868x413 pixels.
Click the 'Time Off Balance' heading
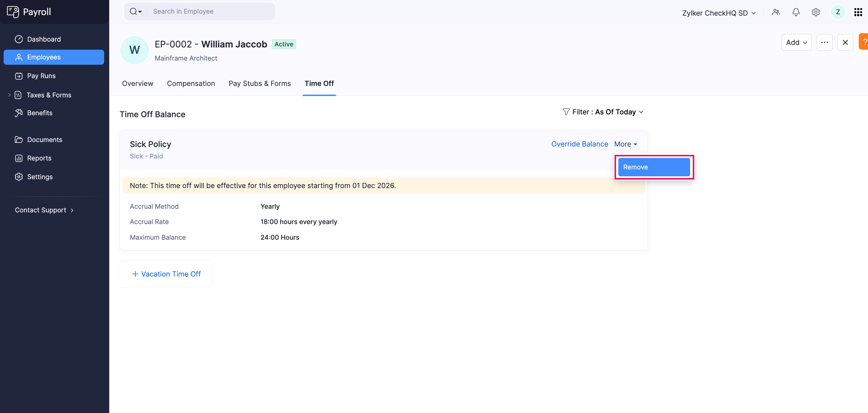point(152,114)
